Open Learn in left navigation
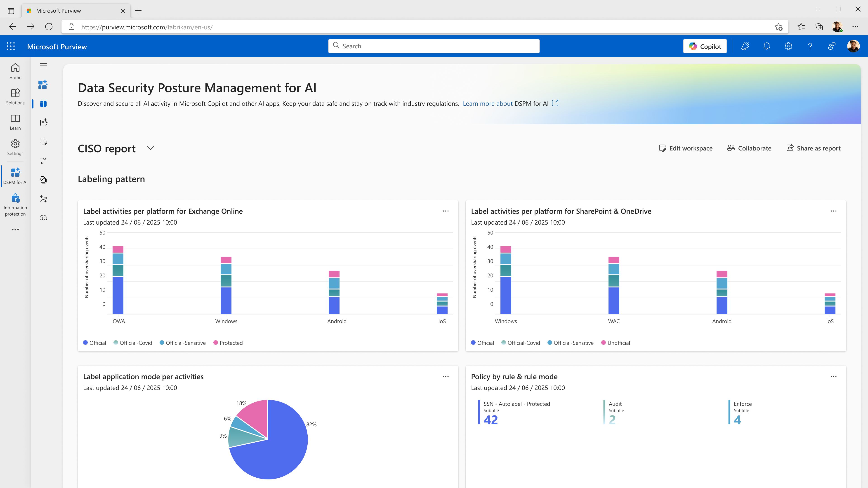Screen dimensions: 868x488 tap(15, 122)
